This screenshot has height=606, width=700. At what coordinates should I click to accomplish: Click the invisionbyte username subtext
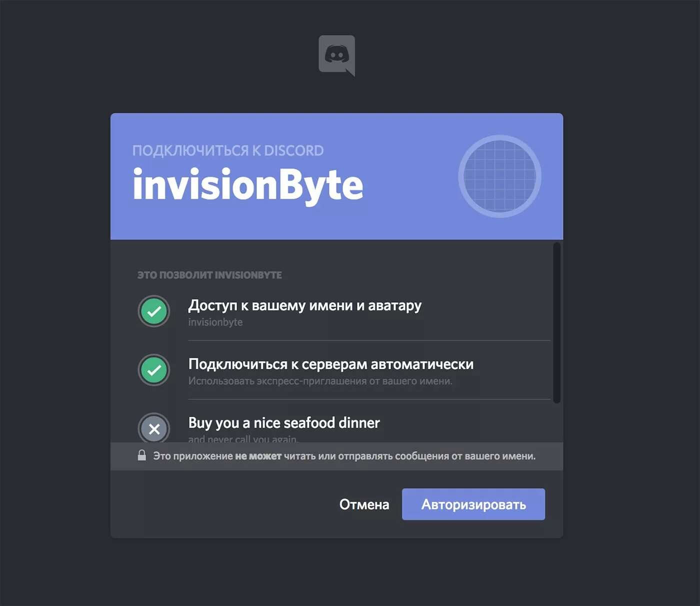pos(215,322)
